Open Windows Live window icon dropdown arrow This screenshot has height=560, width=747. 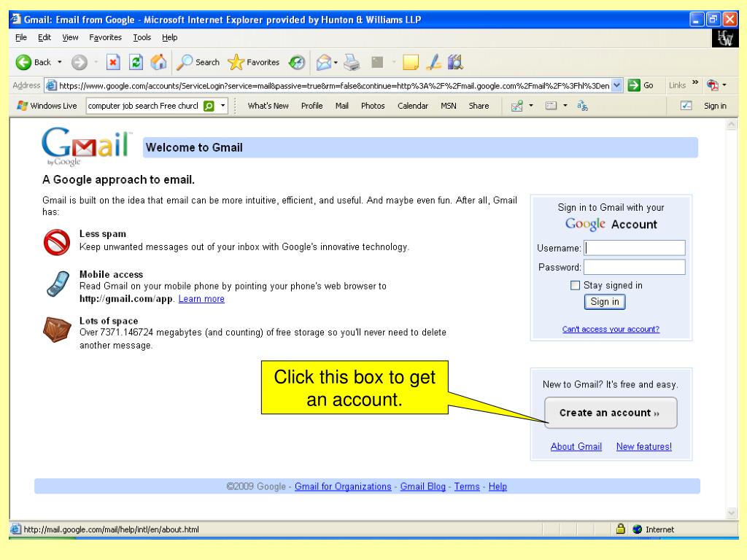tap(565, 106)
